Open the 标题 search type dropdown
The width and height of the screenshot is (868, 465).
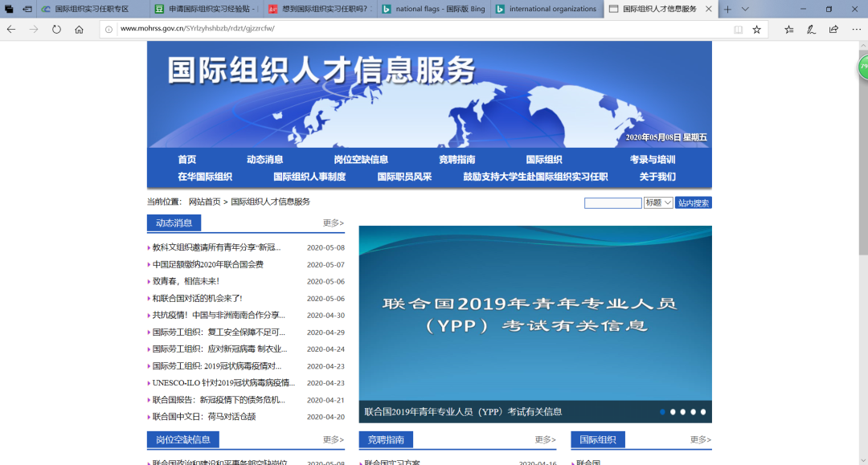658,203
